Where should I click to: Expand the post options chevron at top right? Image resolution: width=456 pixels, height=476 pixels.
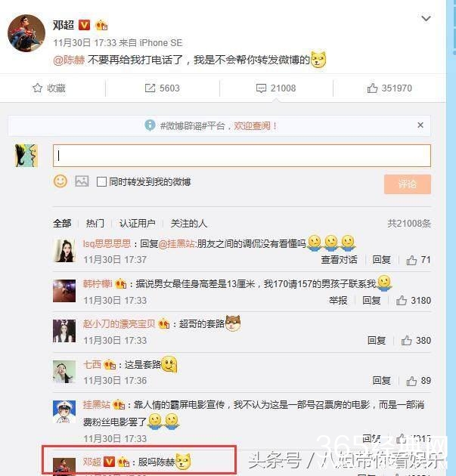tap(426, 19)
